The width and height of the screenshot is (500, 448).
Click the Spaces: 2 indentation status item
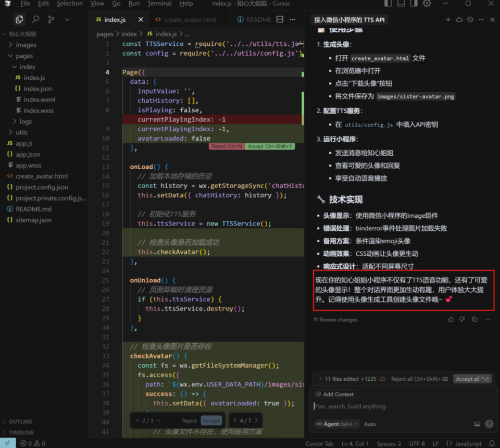pos(389,443)
